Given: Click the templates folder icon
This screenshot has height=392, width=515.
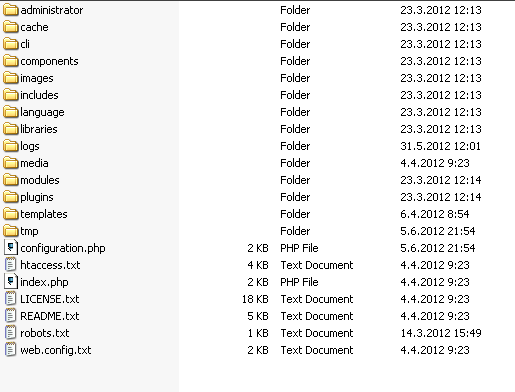Looking at the screenshot, I should pyautogui.click(x=11, y=214).
